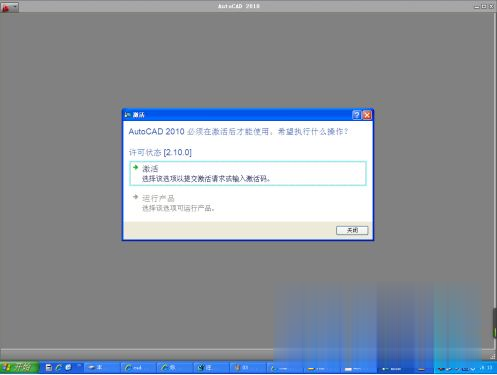Switch to the taskbar window labeled cad
The width and height of the screenshot is (497, 375).
pyautogui.click(x=138, y=368)
